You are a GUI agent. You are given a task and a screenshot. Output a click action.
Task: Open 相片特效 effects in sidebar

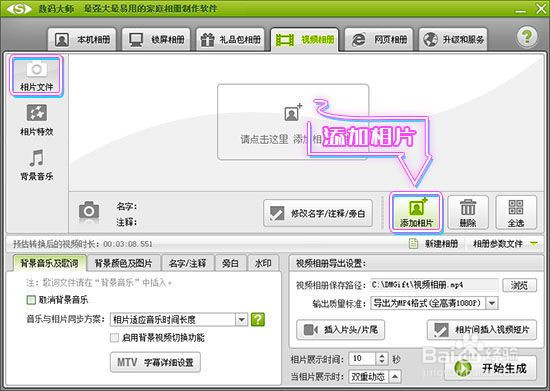(36, 120)
